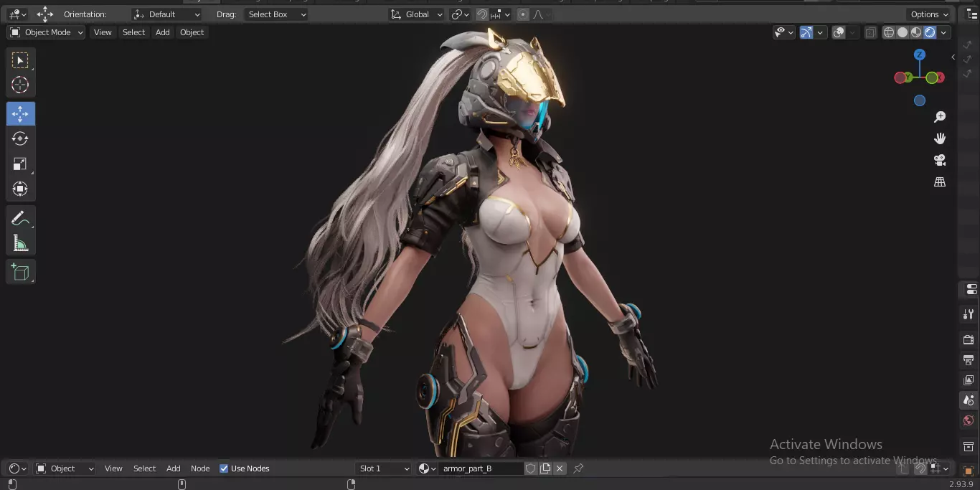Image resolution: width=980 pixels, height=490 pixels.
Task: Open the Node menu in shader editor
Action: [x=200, y=468]
